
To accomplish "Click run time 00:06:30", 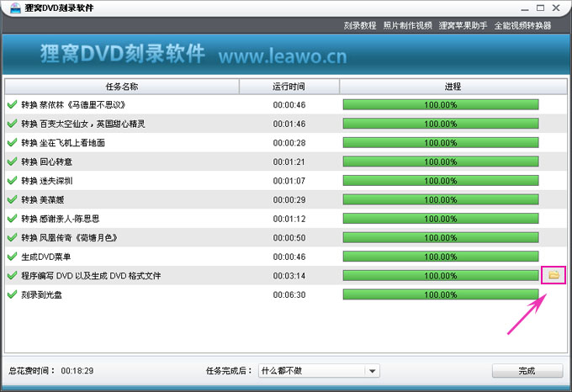I will [289, 294].
